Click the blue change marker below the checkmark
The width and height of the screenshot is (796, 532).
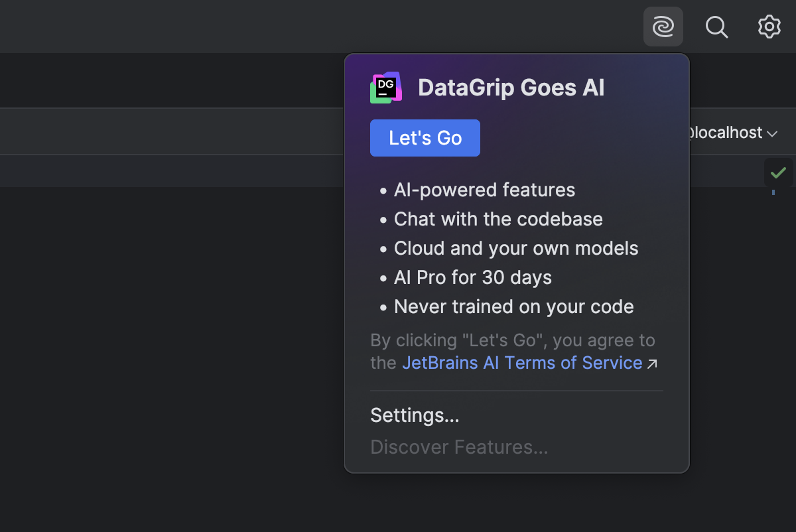pos(774,193)
